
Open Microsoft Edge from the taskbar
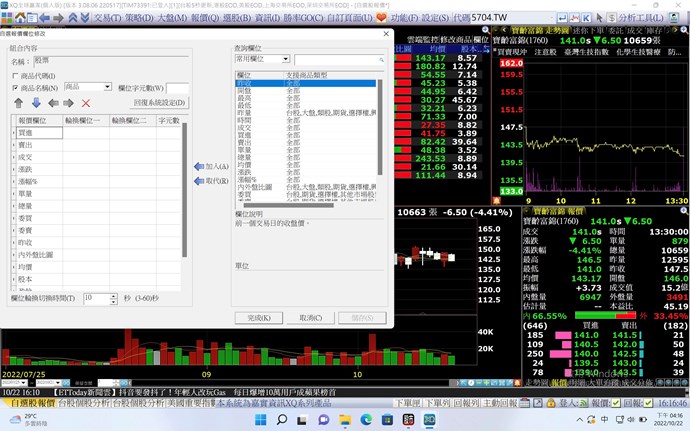pyautogui.click(x=365, y=419)
